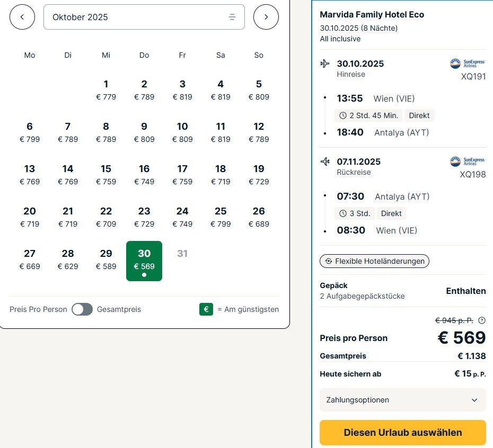Select October 3 for € 819
The image size is (493, 448).
pyautogui.click(x=182, y=90)
